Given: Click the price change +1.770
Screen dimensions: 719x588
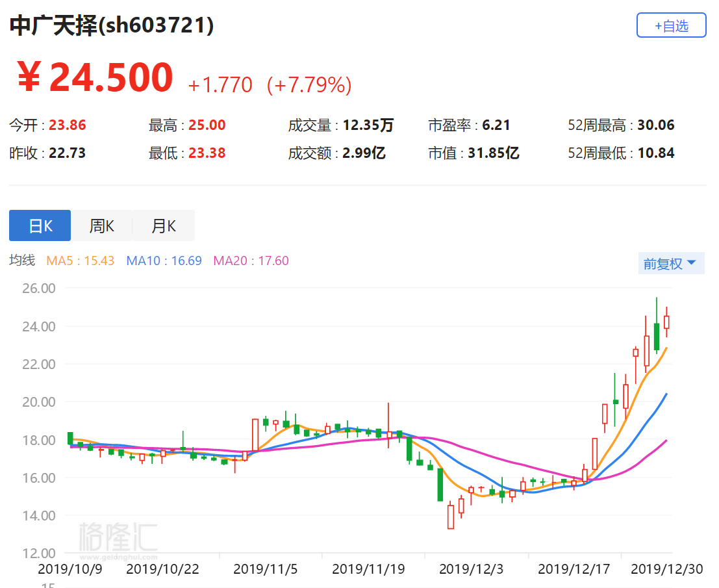Looking at the screenshot, I should point(220,85).
